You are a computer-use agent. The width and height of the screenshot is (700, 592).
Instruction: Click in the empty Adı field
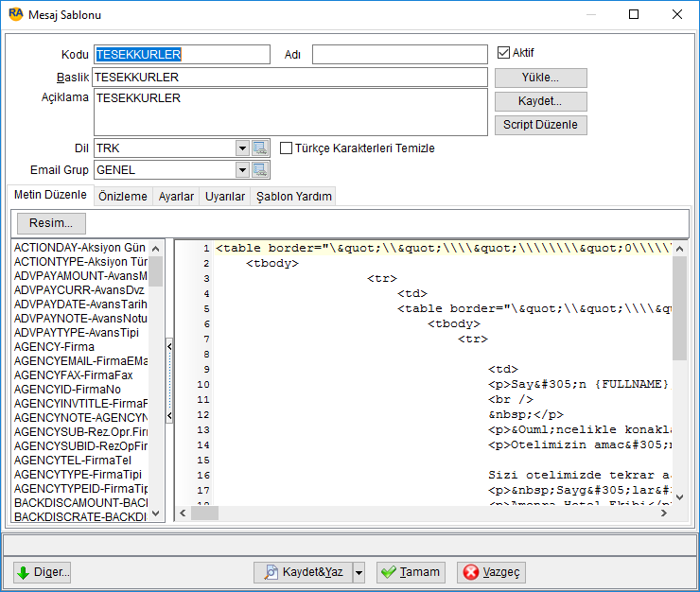click(x=399, y=55)
